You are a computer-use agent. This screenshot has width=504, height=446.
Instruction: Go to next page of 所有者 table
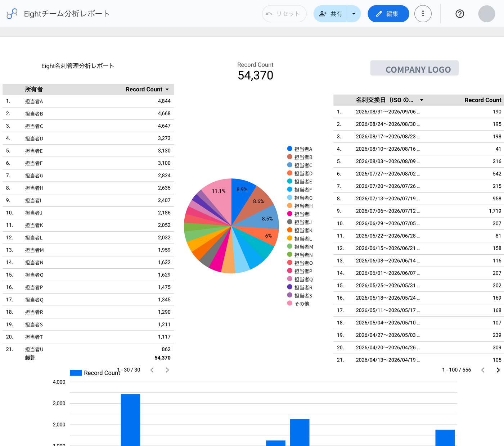pyautogui.click(x=167, y=370)
